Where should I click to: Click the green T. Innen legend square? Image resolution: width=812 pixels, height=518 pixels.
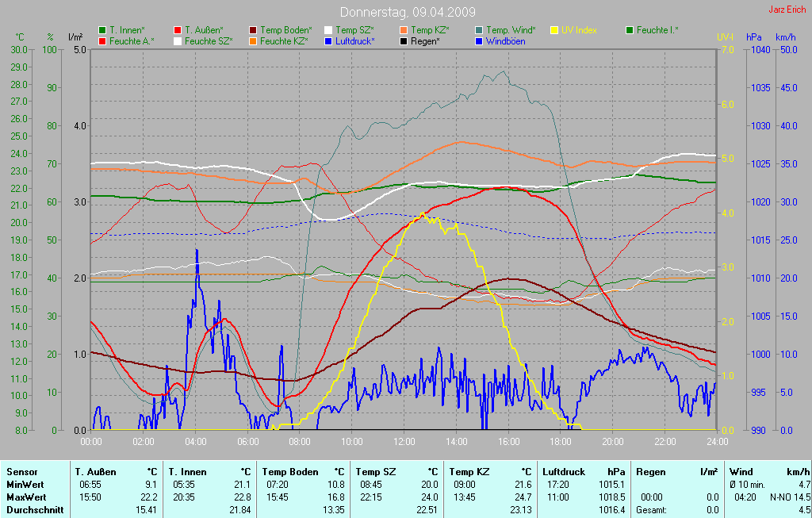[102, 30]
